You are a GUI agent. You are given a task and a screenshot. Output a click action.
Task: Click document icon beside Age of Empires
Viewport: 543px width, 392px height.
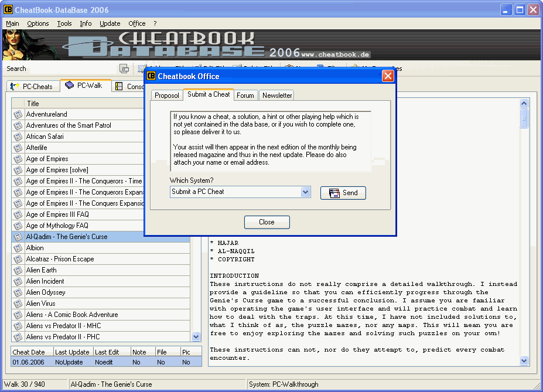click(18, 159)
